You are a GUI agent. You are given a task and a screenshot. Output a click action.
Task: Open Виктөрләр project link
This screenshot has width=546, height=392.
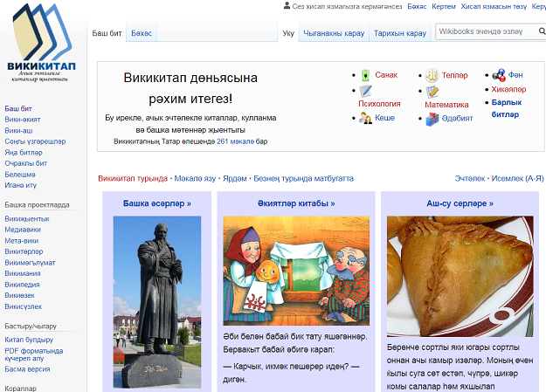(x=24, y=251)
